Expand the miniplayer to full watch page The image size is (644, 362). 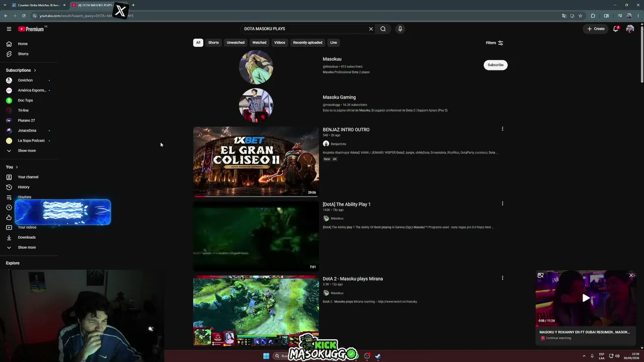[x=540, y=275]
